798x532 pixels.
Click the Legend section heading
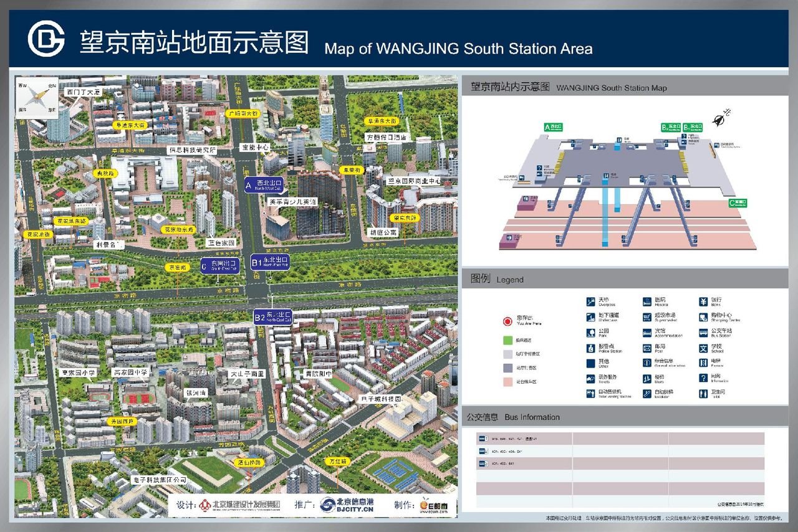coord(498,279)
